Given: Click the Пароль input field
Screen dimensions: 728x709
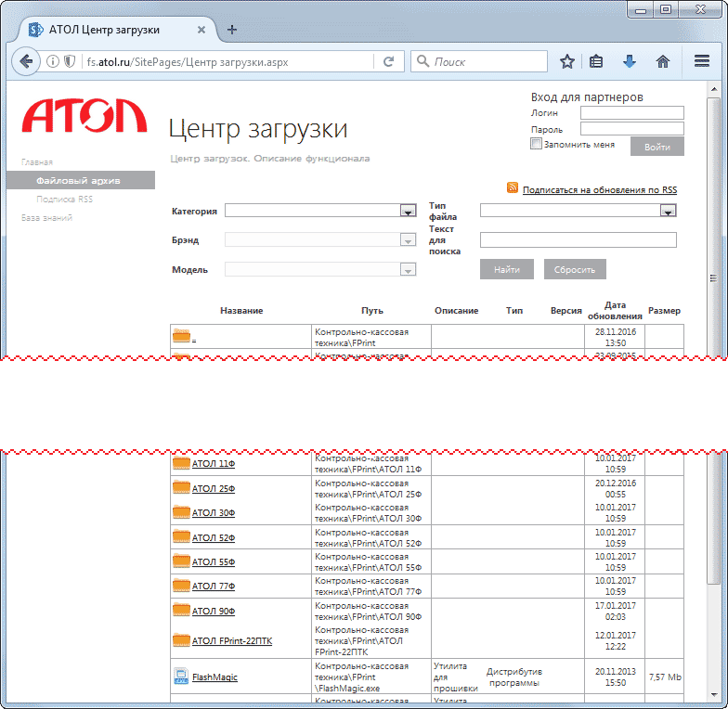Looking at the screenshot, I should coord(631,128).
